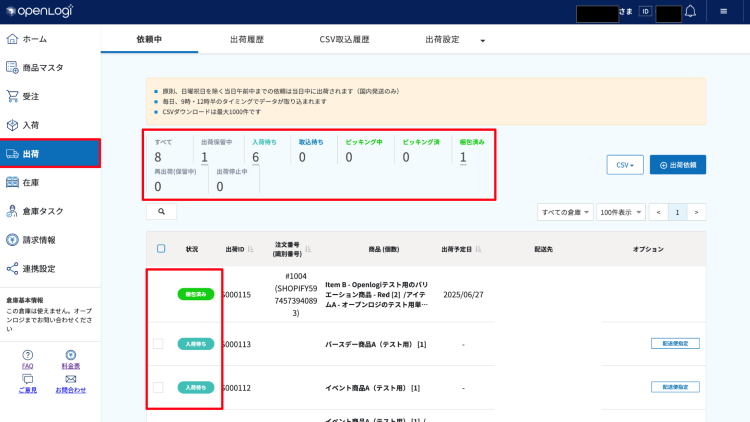The height and width of the screenshot is (422, 750).
Task: Go to previous page arrow
Action: [658, 212]
